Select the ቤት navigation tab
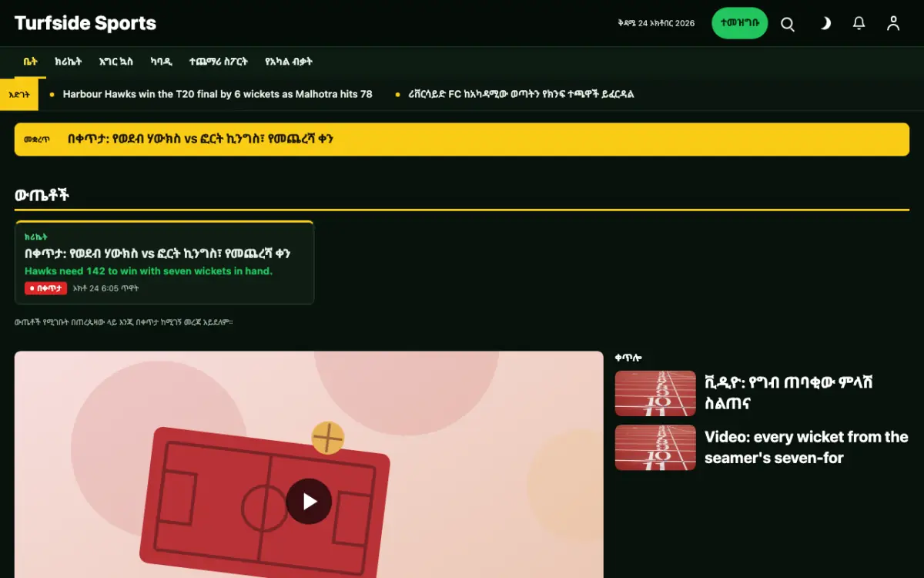 click(30, 62)
